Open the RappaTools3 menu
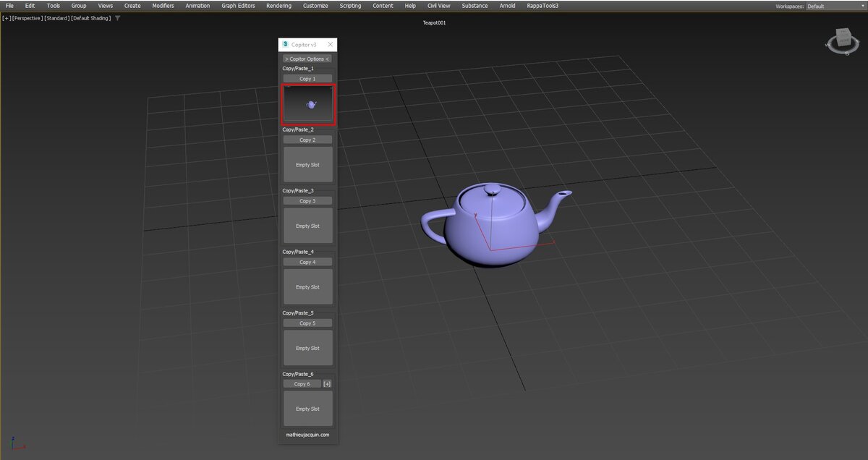868x460 pixels. (542, 6)
